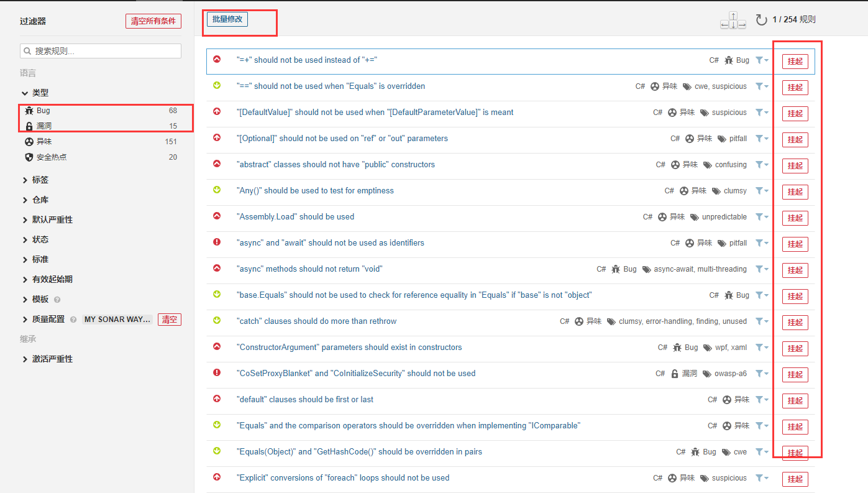Click filter icon on "Any()" emptiness rule row
Image resolution: width=868 pixels, height=493 pixels.
761,191
